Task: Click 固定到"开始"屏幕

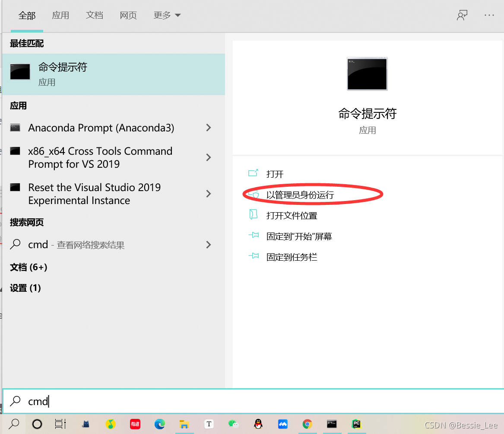Action: pyautogui.click(x=299, y=236)
